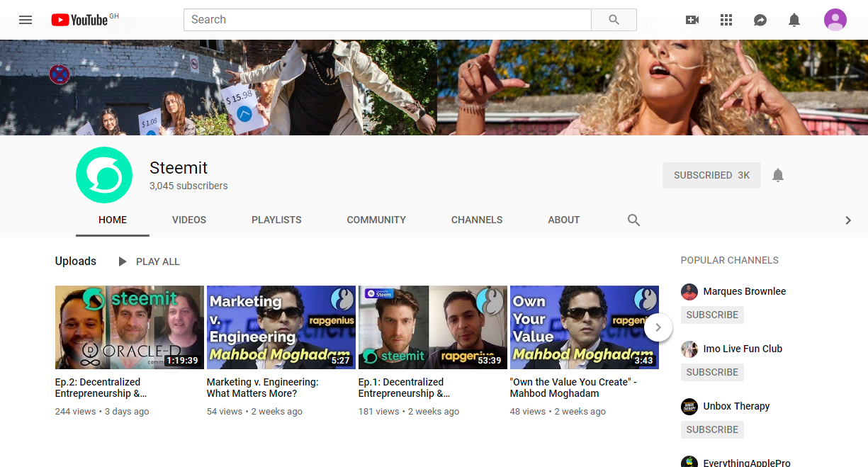Open Ep.1 Decentralized Entrepreneurship video thumbnail
Viewport: 868px width, 467px height.
pyautogui.click(x=433, y=327)
